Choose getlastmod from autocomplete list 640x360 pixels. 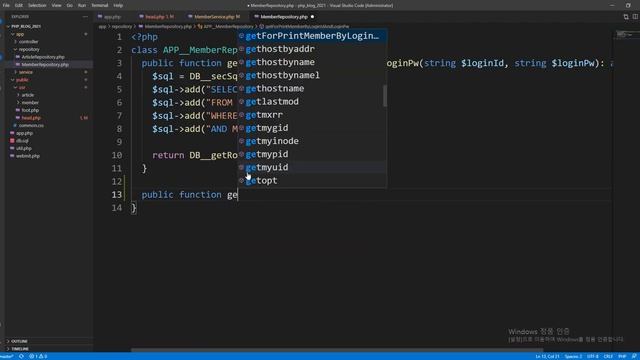(312, 102)
